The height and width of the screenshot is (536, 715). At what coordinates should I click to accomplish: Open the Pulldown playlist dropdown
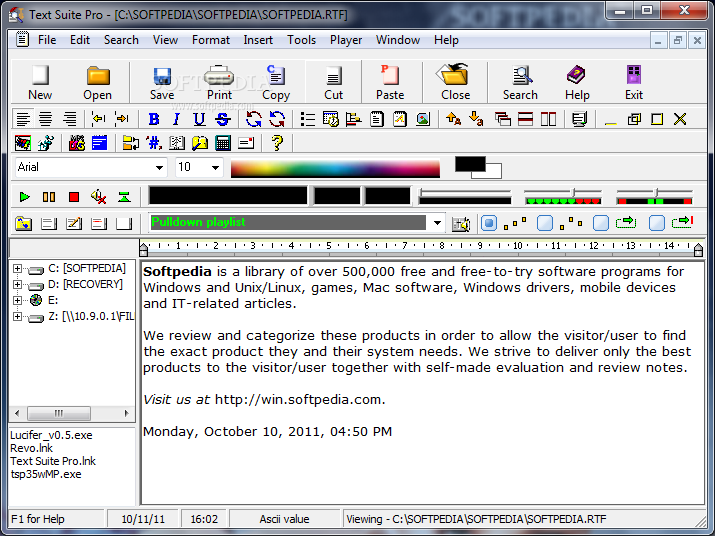(x=437, y=223)
